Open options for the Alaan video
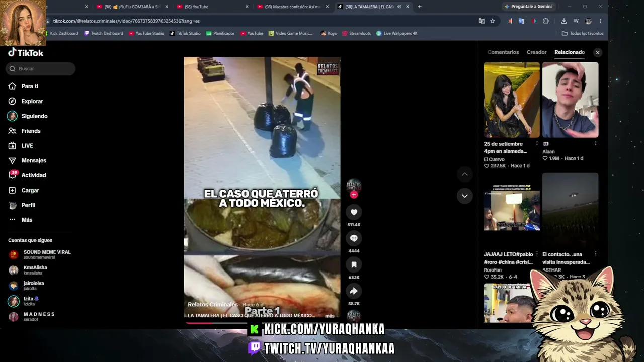The image size is (644, 362). 596,143
